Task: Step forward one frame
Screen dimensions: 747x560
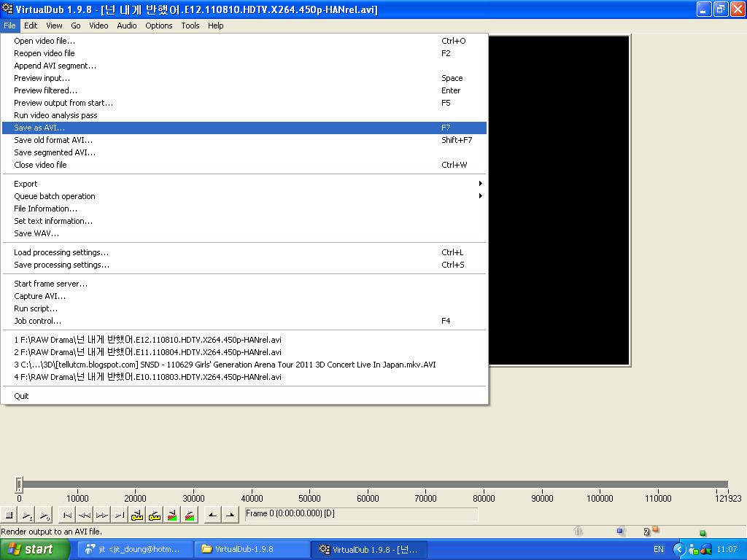Action: (x=102, y=515)
